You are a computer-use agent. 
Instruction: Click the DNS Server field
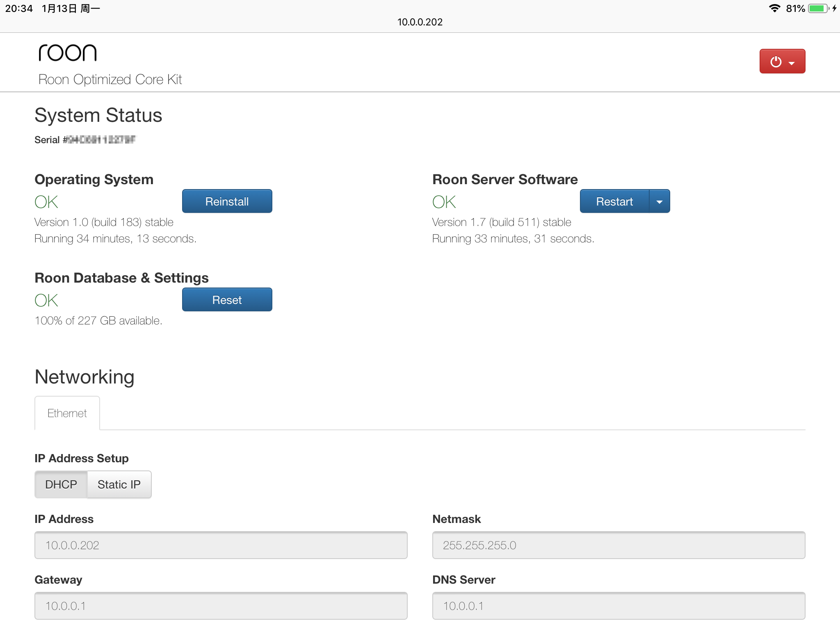pyautogui.click(x=619, y=606)
